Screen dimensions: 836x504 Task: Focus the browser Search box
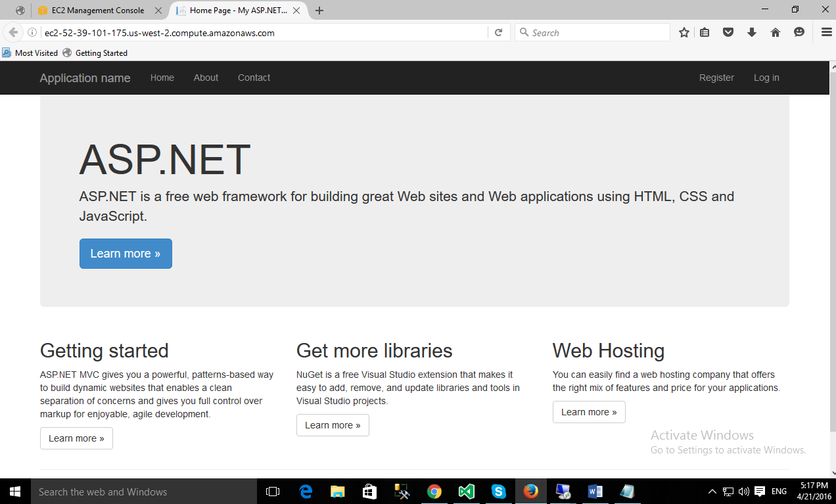tap(592, 32)
